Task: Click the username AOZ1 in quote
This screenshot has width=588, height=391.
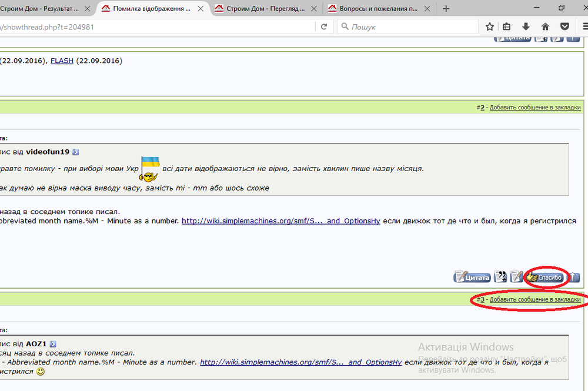Action: coord(36,344)
